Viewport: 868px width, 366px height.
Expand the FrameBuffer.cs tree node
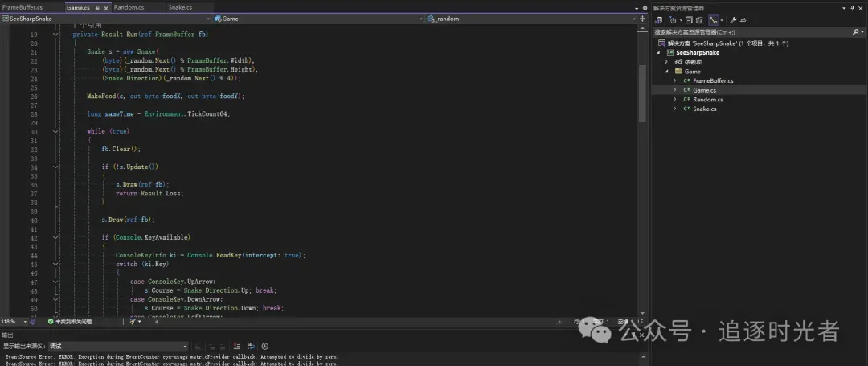pyautogui.click(x=675, y=80)
